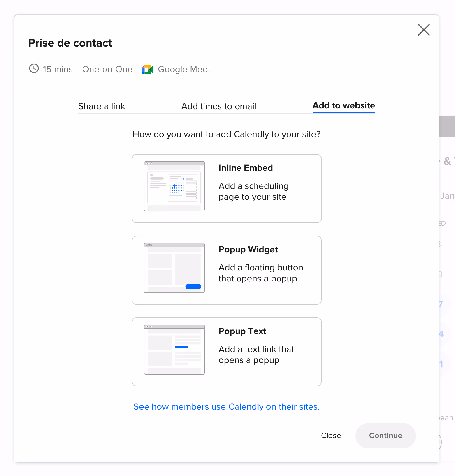Click the clock icon beside 15 mins

click(34, 68)
